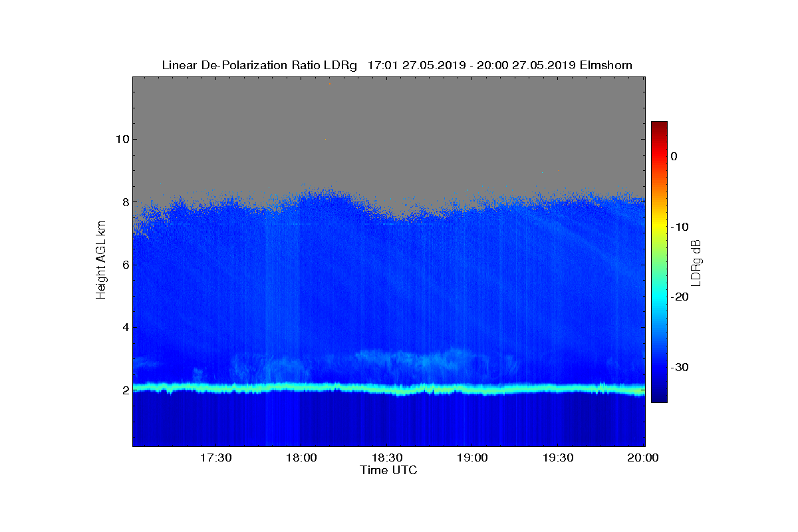Click the 18:30 time tick label
798x532 pixels.
pos(387,458)
